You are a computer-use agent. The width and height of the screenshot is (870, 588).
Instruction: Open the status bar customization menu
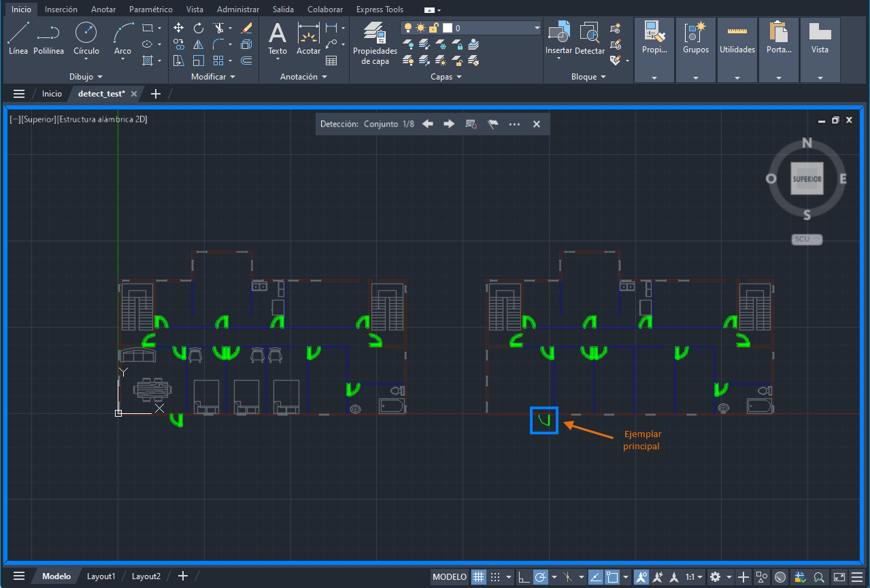(x=856, y=576)
